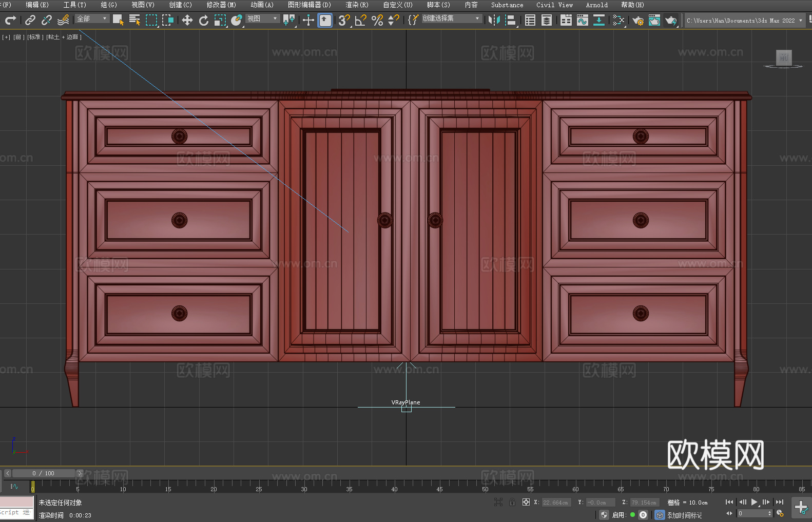The image size is (812, 522).
Task: Open the 编辑(E) menu
Action: click(x=37, y=5)
